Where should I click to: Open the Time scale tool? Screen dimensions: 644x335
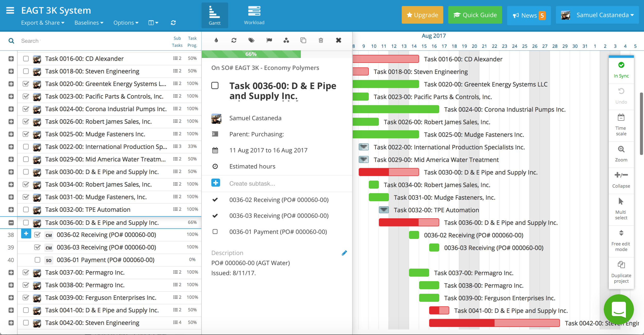coord(621,125)
